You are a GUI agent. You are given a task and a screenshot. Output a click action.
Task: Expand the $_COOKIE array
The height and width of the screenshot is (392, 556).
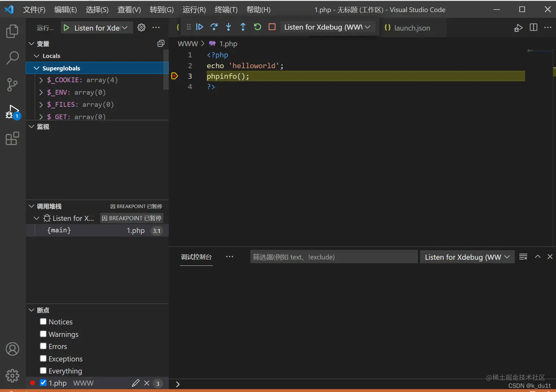[41, 80]
